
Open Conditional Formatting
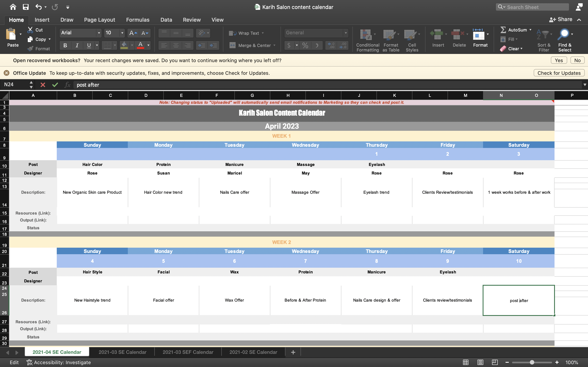[367, 40]
